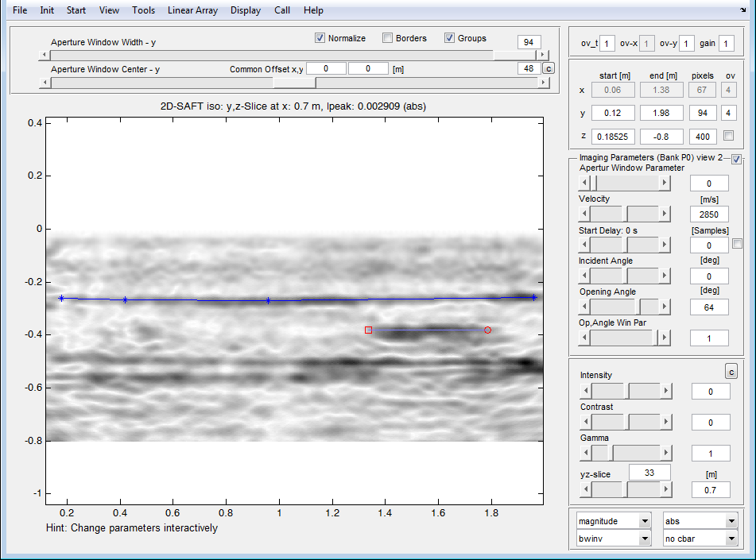
Task: Increase Intensity with right arrow
Action: coord(666,391)
